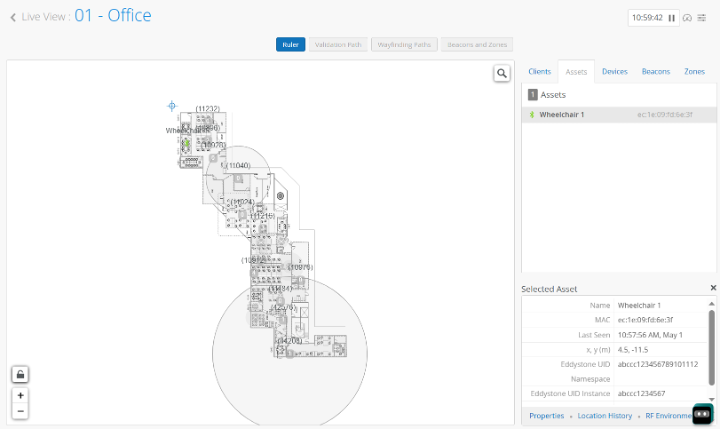Click the Selected Asset panel scrollbar thumb
Screen dimensions: 720x430
(712, 347)
